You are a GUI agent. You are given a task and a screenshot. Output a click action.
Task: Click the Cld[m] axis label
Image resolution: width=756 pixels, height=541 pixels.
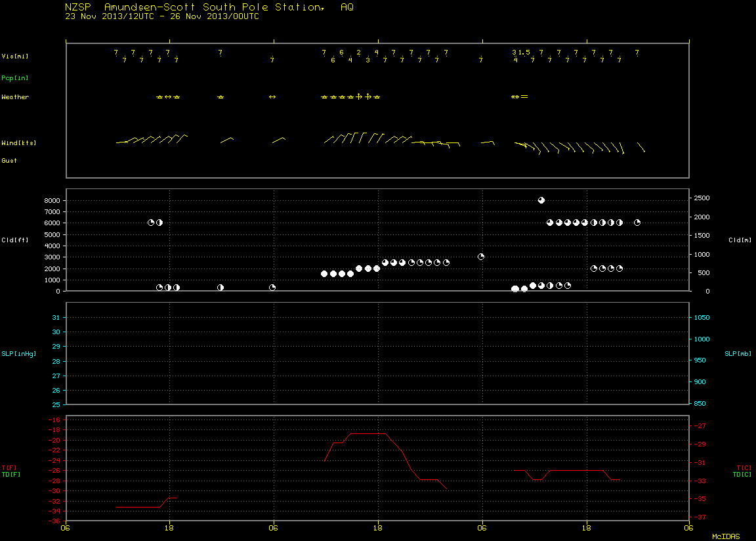coord(740,240)
